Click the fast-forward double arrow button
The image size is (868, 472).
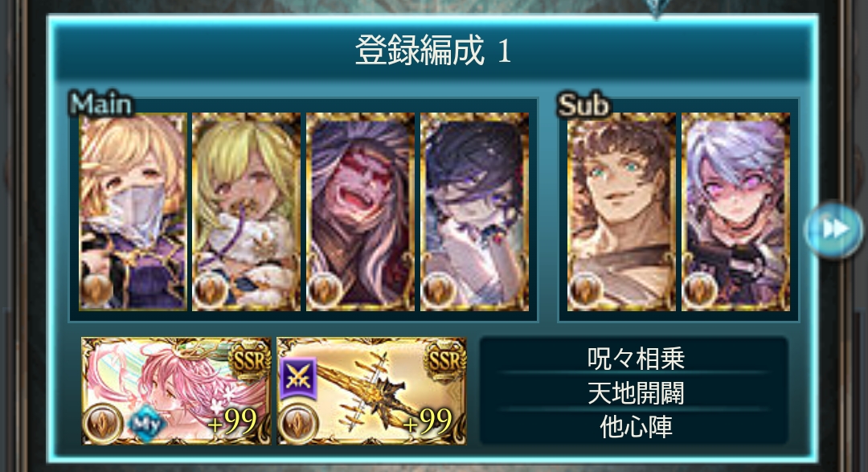pyautogui.click(x=833, y=229)
